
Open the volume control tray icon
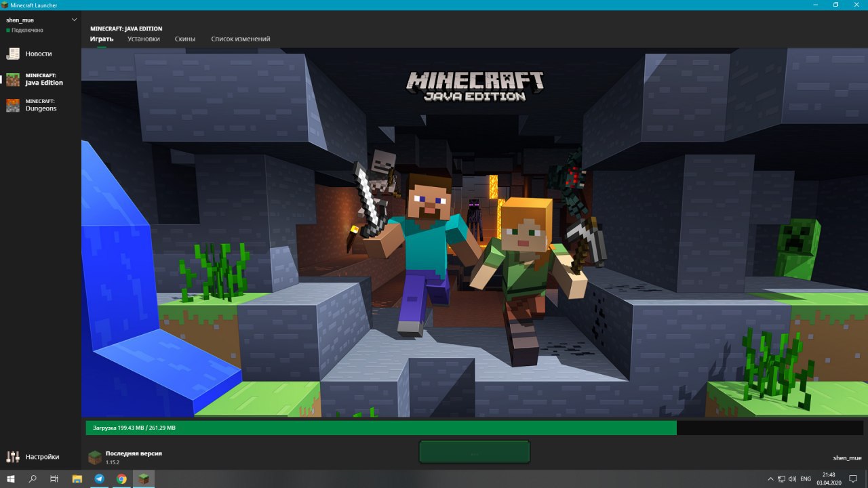[792, 479]
